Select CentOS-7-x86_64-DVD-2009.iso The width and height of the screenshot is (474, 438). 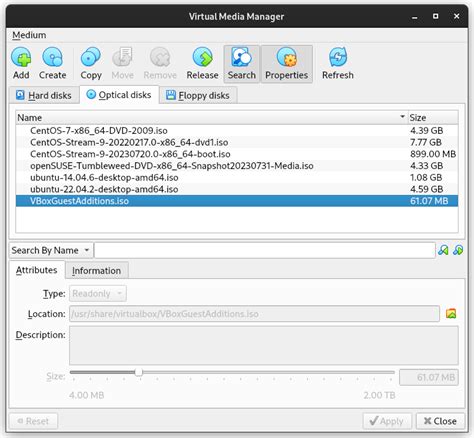click(237, 131)
